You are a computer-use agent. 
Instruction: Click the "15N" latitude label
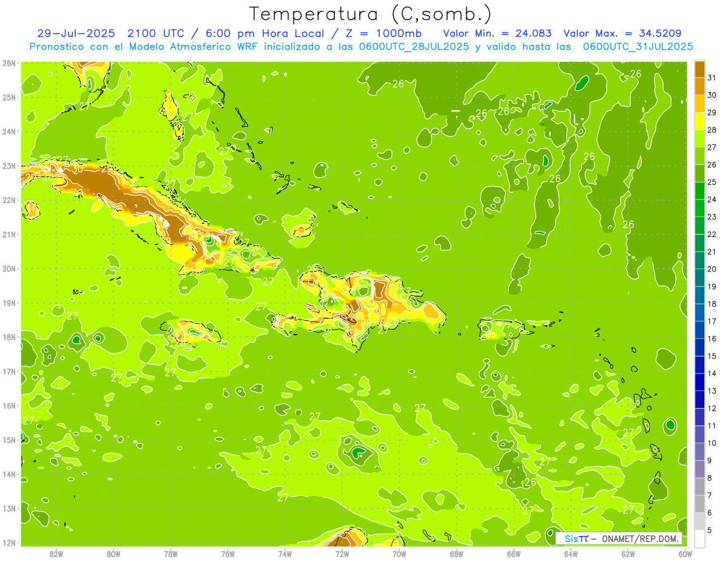click(8, 440)
